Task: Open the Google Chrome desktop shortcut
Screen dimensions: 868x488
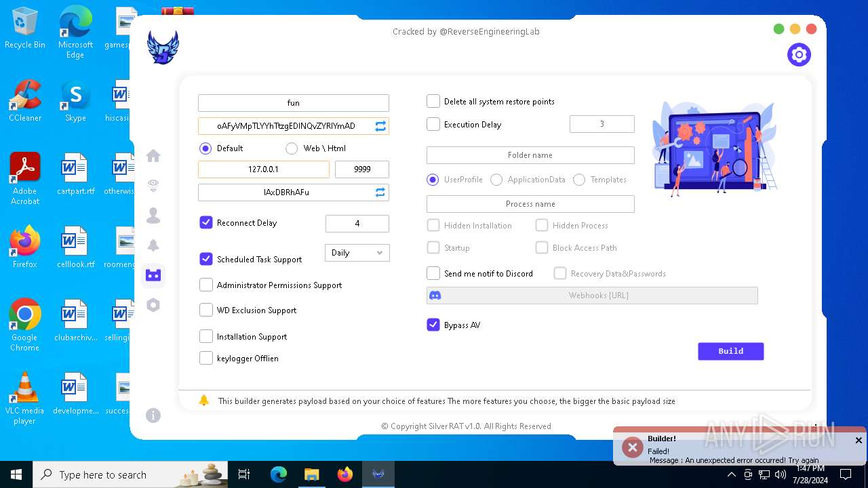Action: [x=25, y=325]
